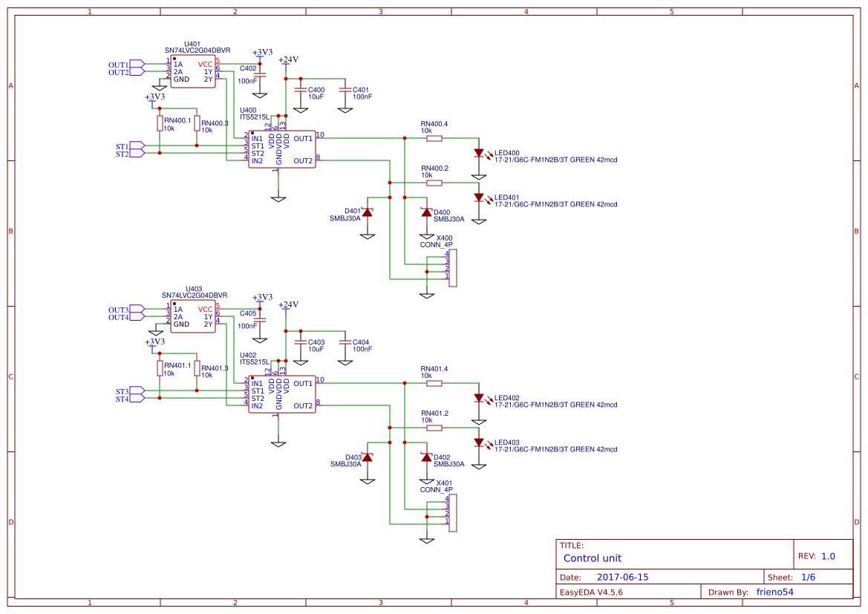This screenshot has height=614, width=868.
Task: Select the U400 ITS5215L component symbol
Action: [x=281, y=148]
